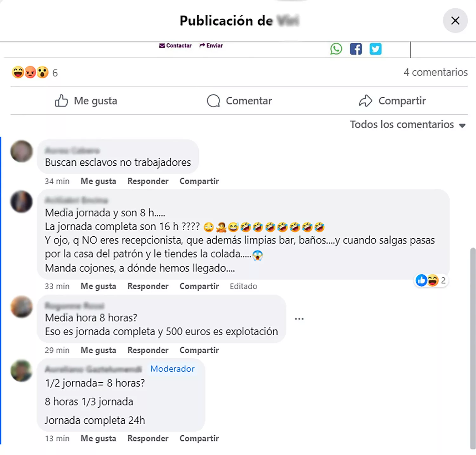Click the Comentar speech bubble button
The height and width of the screenshot is (455, 476).
(239, 101)
